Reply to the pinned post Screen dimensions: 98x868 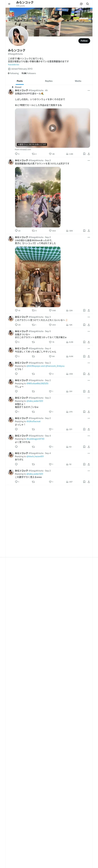(x=16, y=154)
